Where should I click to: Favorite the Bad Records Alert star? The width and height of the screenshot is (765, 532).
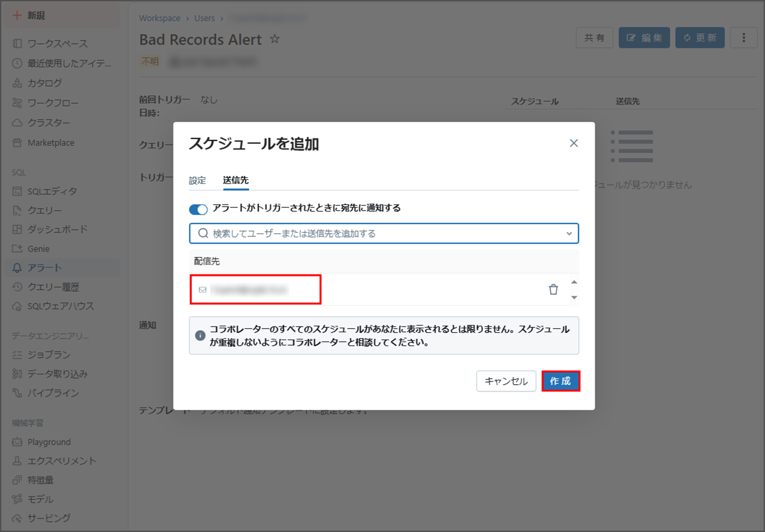click(275, 39)
